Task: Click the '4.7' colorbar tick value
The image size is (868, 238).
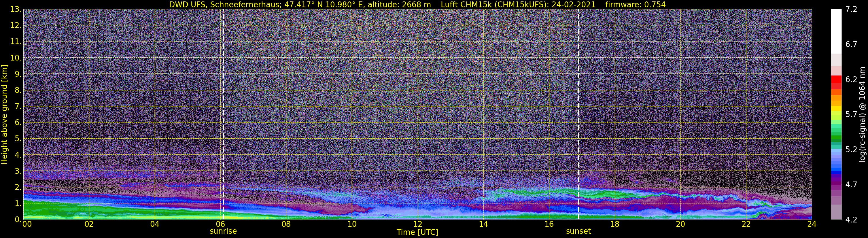Action: click(x=852, y=184)
